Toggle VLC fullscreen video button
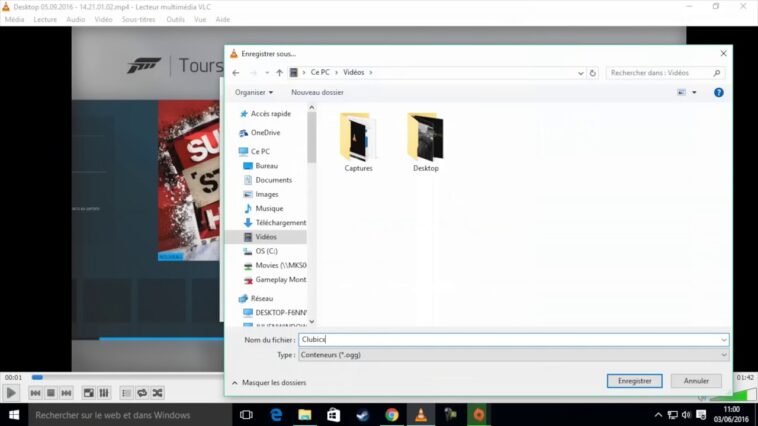The image size is (758, 426). pos(88,393)
